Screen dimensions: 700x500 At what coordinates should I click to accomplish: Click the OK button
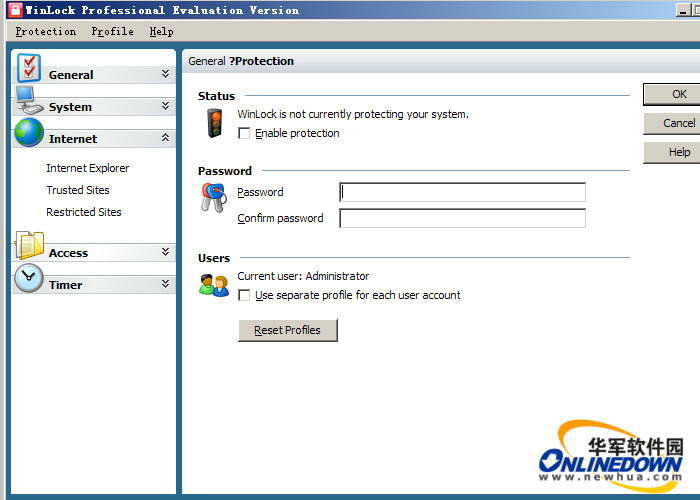671,94
